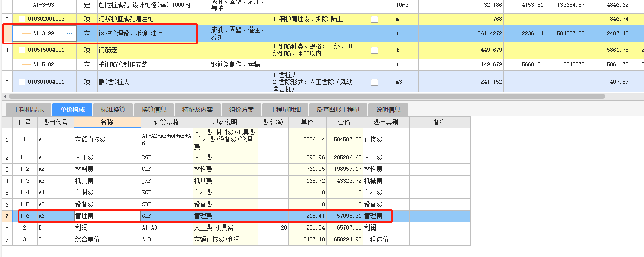Click the 直接费 fee category cell
The width and height of the screenshot is (644, 257).
pos(386,140)
